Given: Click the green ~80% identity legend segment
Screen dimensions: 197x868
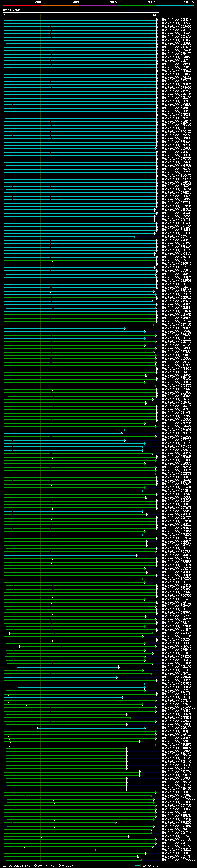Looking at the screenshot, I should [137, 6].
